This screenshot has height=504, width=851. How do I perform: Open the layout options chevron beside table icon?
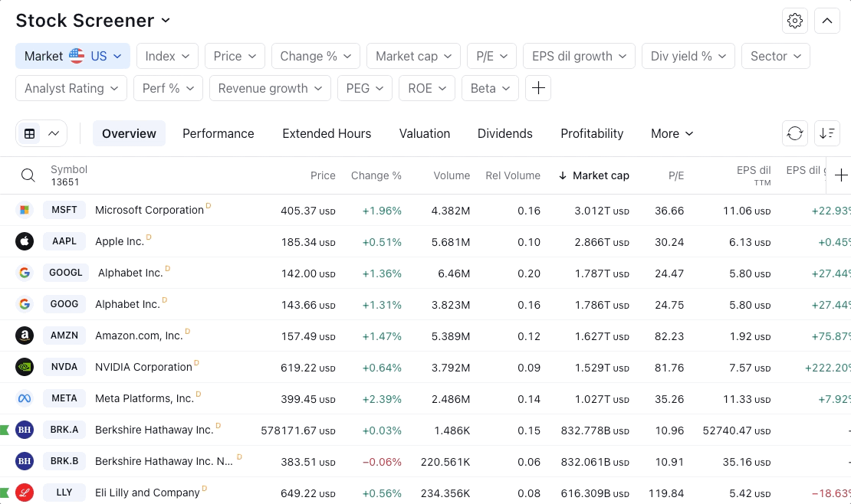54,133
